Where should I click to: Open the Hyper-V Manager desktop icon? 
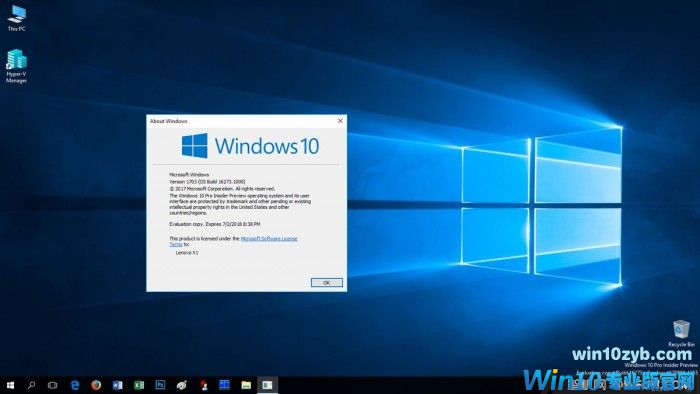point(17,66)
